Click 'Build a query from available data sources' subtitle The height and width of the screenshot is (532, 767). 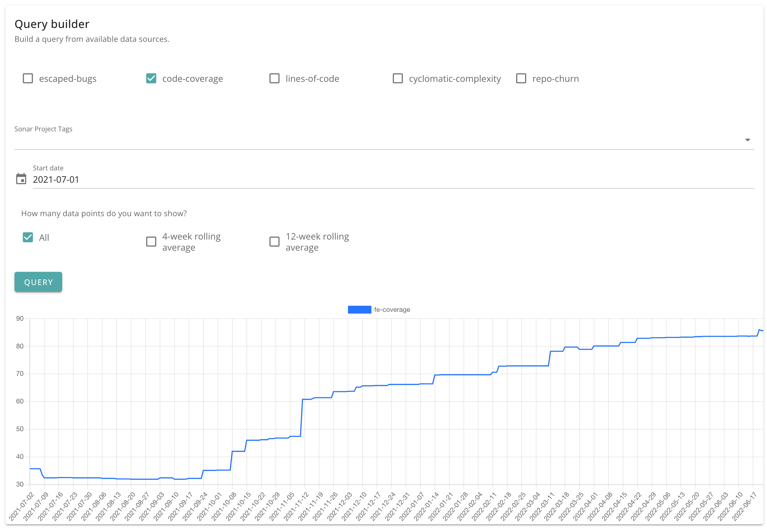(92, 39)
